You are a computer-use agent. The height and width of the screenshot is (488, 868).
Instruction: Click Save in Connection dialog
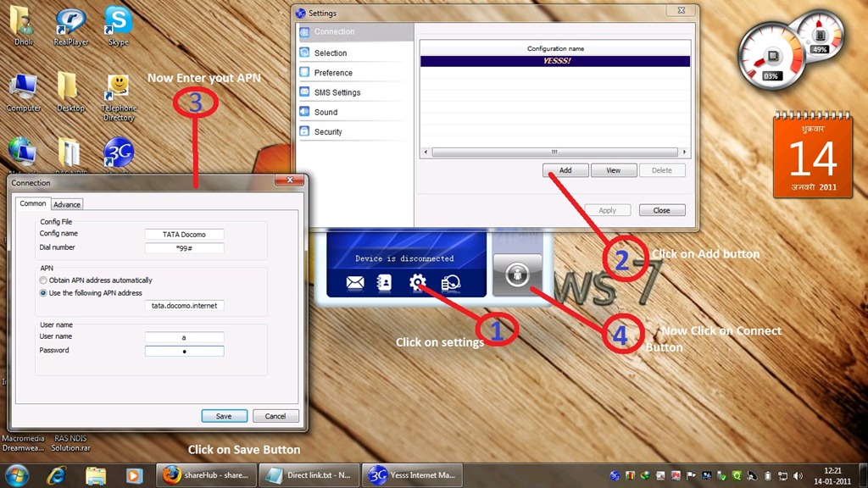[x=224, y=416]
